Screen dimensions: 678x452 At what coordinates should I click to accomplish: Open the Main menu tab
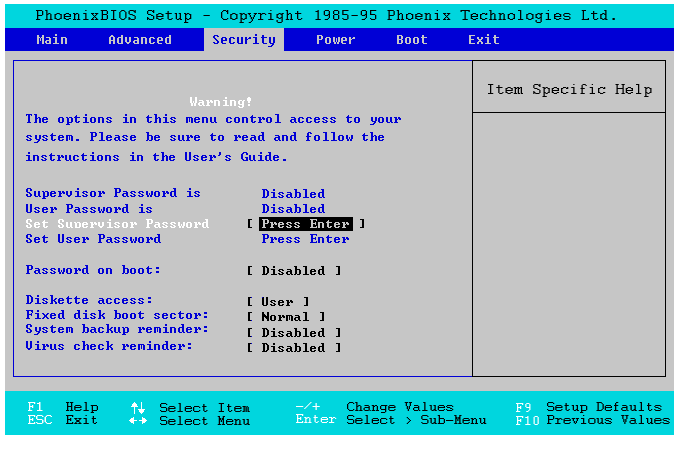52,40
